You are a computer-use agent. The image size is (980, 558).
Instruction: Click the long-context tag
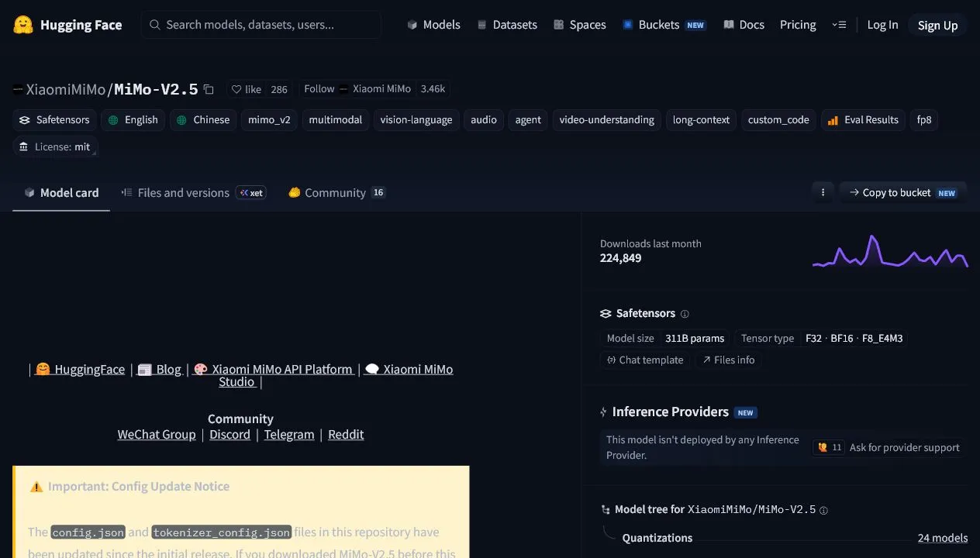(701, 120)
